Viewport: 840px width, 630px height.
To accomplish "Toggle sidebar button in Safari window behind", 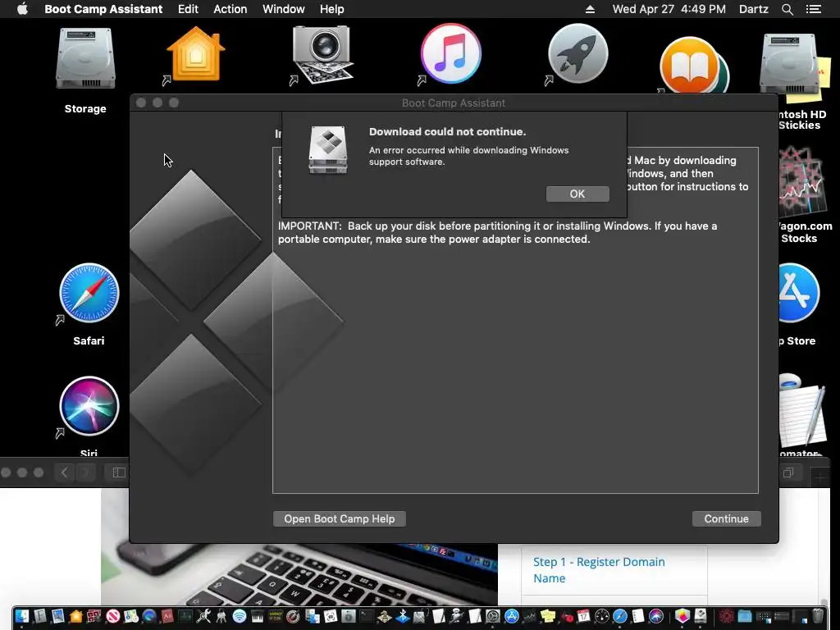I will point(119,472).
